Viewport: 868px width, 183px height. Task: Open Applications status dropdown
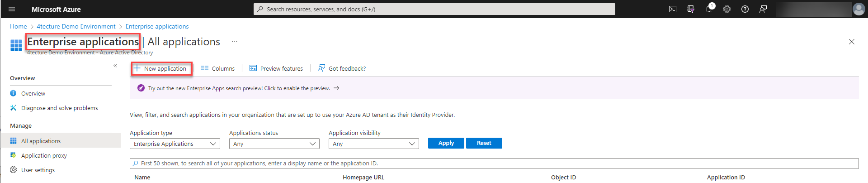(274, 144)
